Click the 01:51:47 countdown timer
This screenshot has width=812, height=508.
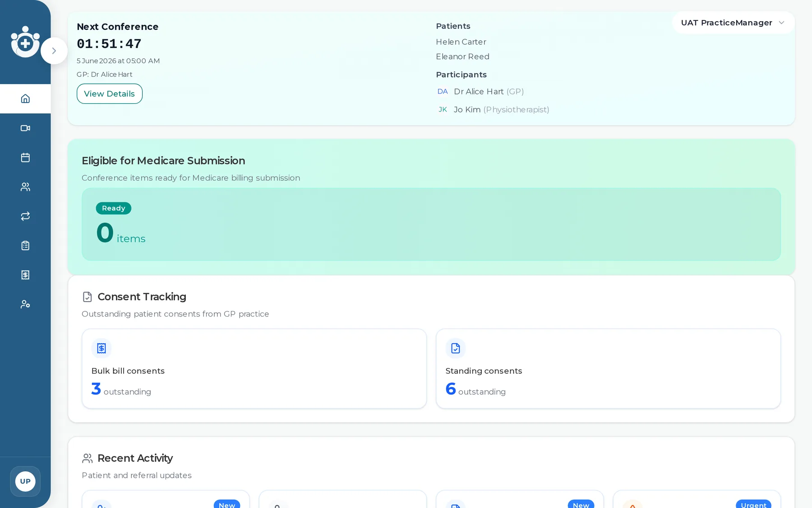(109, 44)
